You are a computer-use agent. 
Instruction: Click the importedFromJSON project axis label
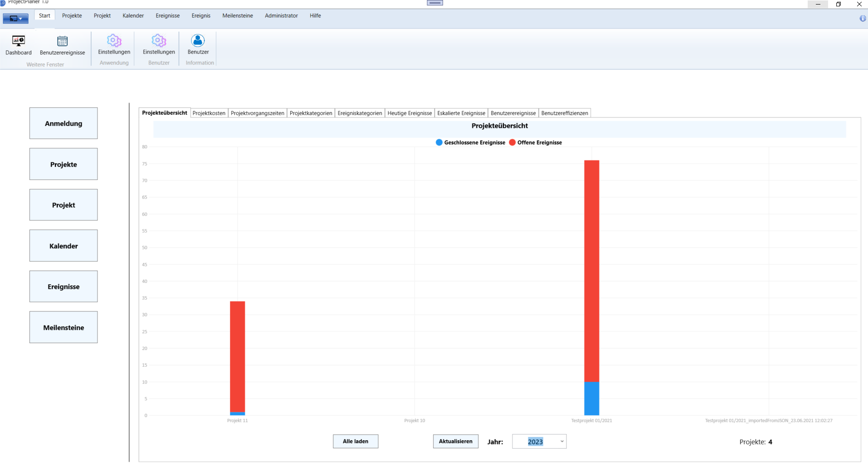[x=769, y=421]
